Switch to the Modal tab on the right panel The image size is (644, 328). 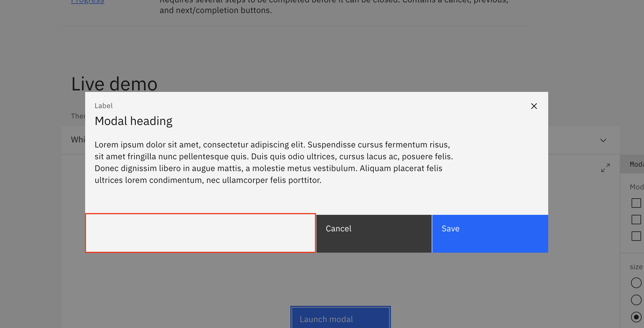click(636, 164)
